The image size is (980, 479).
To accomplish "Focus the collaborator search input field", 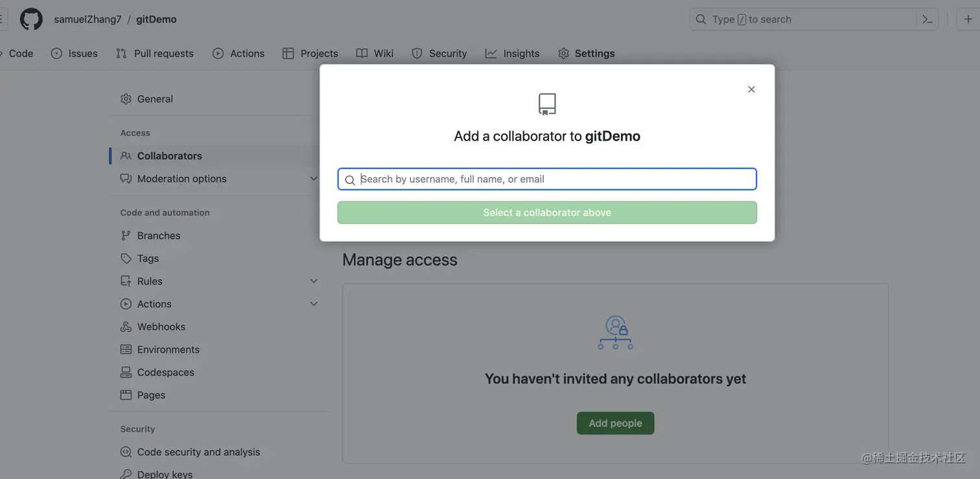I will 547,180.
